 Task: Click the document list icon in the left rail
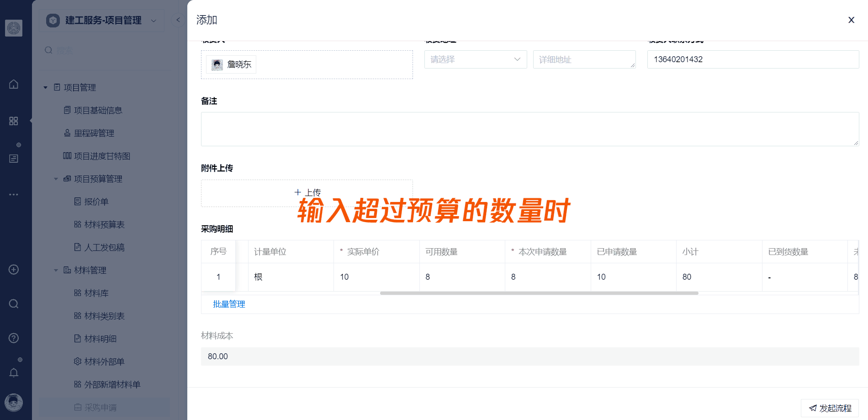pos(14,158)
